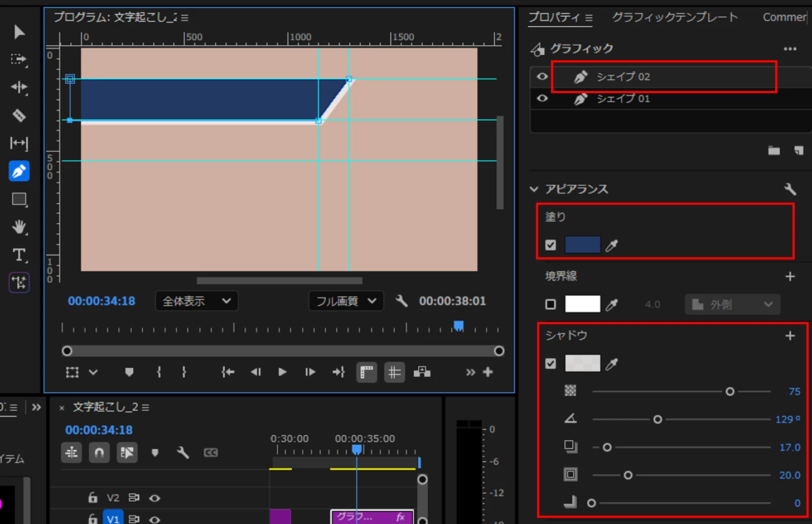The height and width of the screenshot is (524, 812).
Task: Click the export frame camera button
Action: [422, 372]
